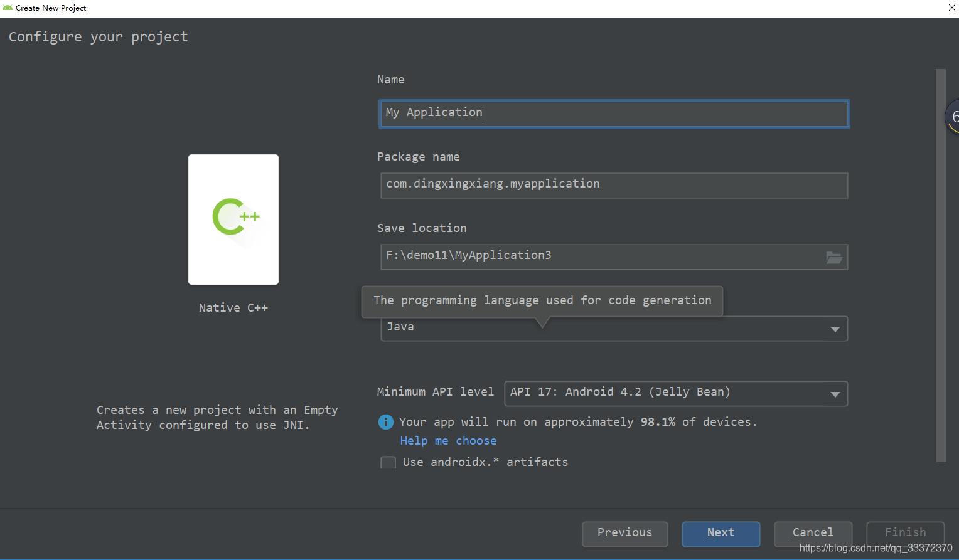Click the vertical scrollbar of the form
Image resolution: width=959 pixels, height=560 pixels.
[x=940, y=265]
